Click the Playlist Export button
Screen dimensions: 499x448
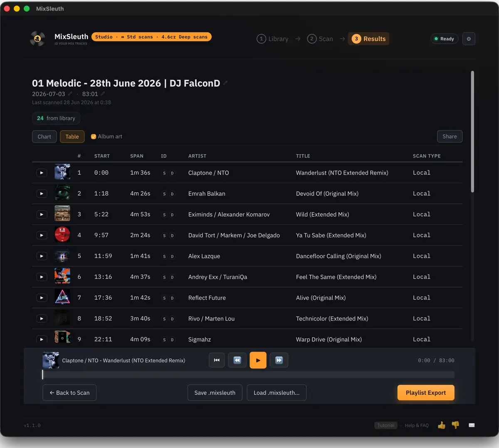[426, 393]
